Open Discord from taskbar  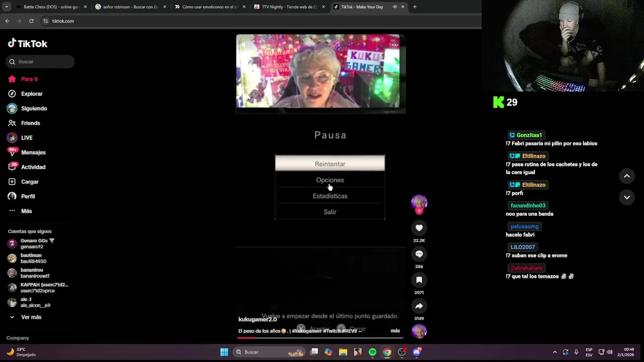point(417,352)
